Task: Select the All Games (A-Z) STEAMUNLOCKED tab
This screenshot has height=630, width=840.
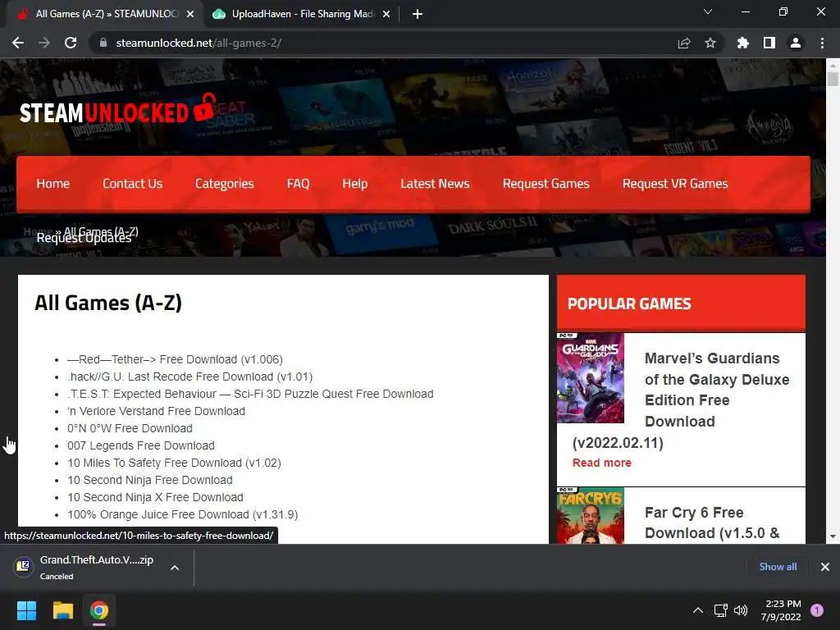Action: point(105,14)
